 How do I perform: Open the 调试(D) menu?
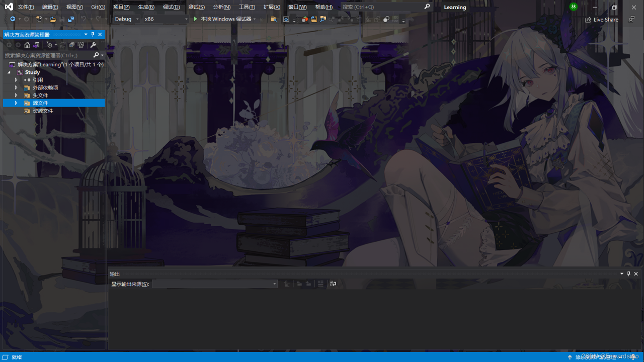[x=172, y=7]
